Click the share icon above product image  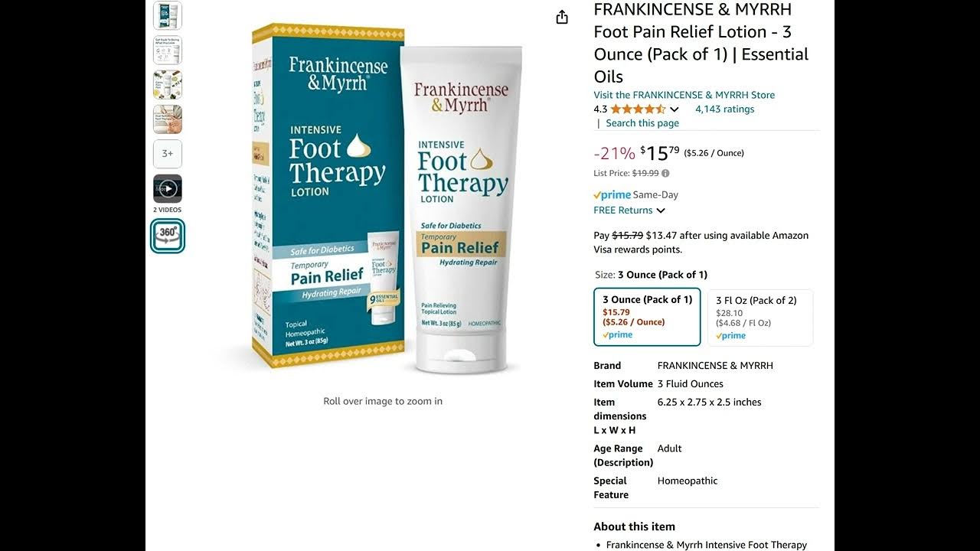point(562,17)
